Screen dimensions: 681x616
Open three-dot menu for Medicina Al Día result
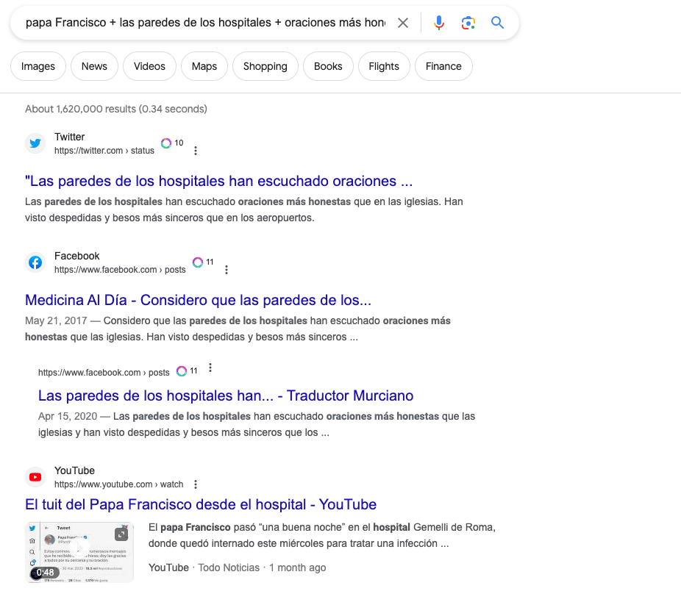pos(227,270)
